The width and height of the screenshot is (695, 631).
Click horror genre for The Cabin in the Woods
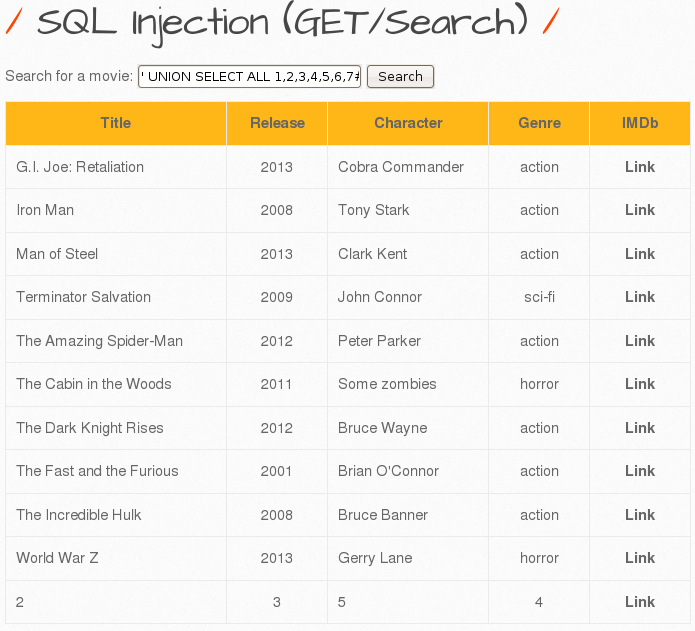coord(539,384)
